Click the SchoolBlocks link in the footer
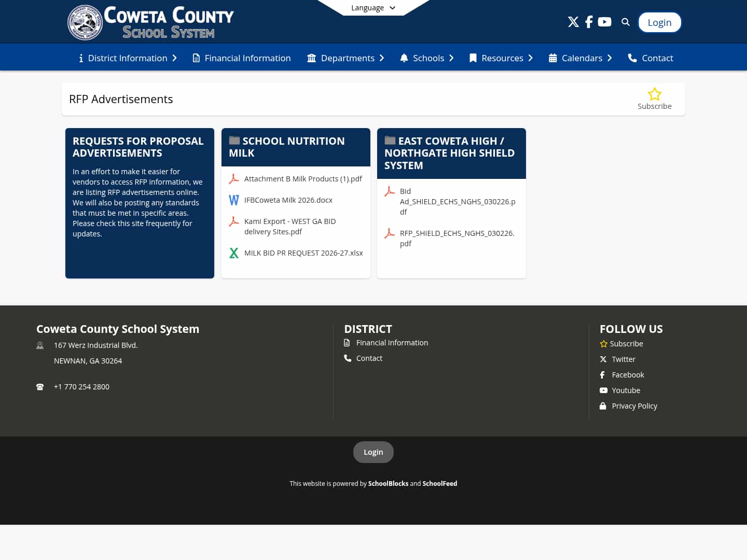 coord(388,483)
